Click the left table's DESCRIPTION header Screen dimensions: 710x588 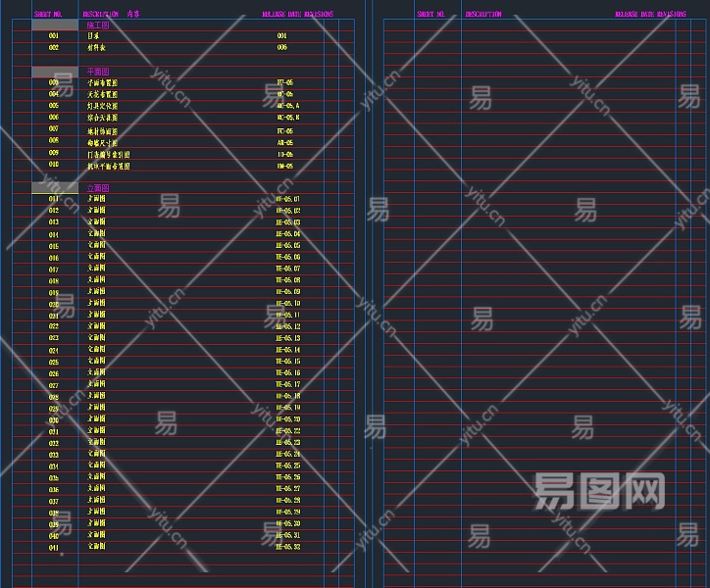coord(102,15)
